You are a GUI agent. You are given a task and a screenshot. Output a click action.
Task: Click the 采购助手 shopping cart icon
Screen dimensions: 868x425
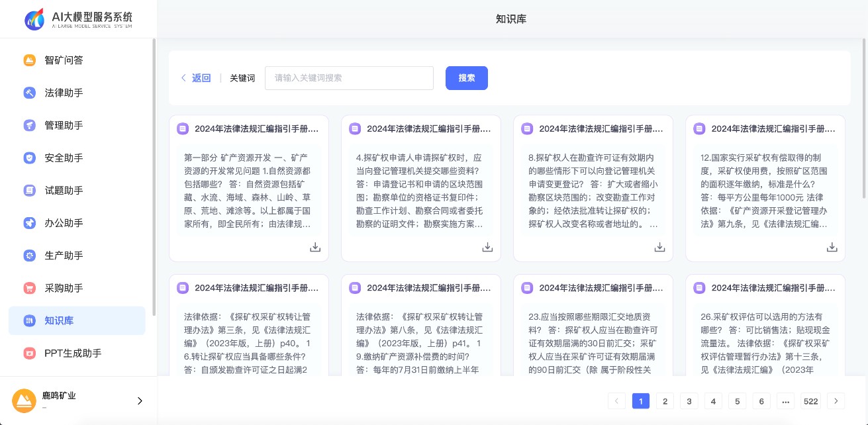click(x=30, y=288)
